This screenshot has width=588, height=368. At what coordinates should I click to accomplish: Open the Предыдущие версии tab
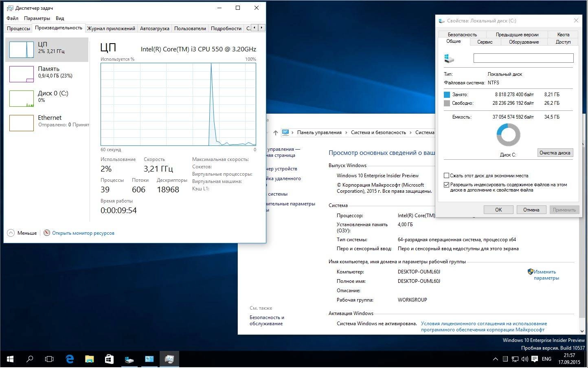click(517, 35)
